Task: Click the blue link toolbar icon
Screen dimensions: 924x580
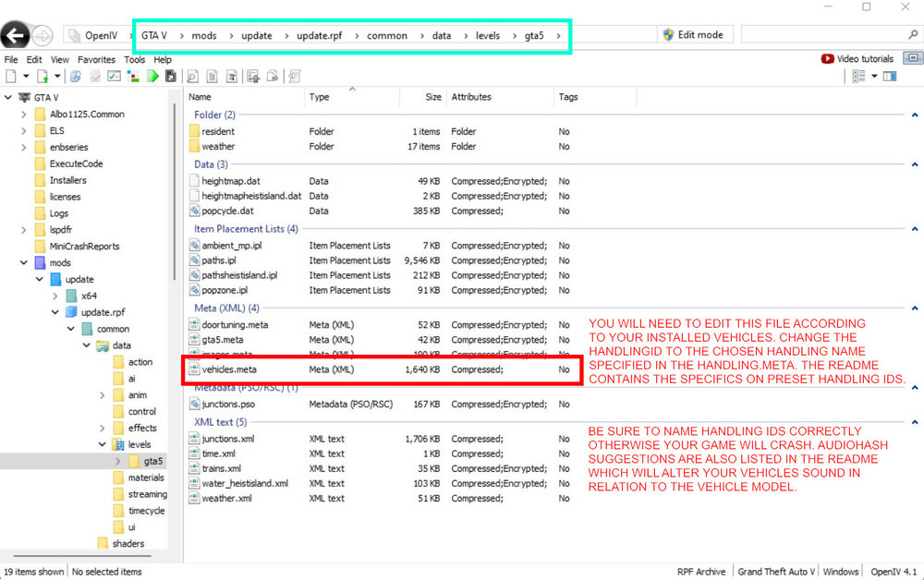Action: [x=76, y=76]
